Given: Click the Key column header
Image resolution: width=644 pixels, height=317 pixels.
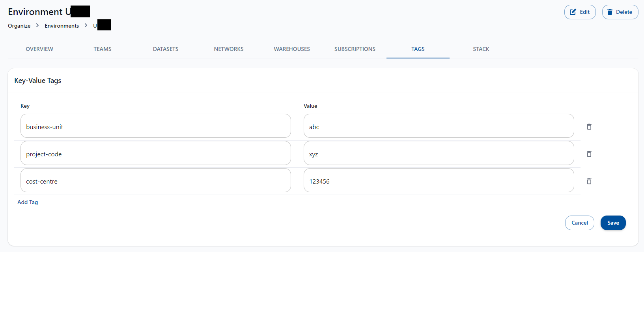Looking at the screenshot, I should [x=25, y=106].
